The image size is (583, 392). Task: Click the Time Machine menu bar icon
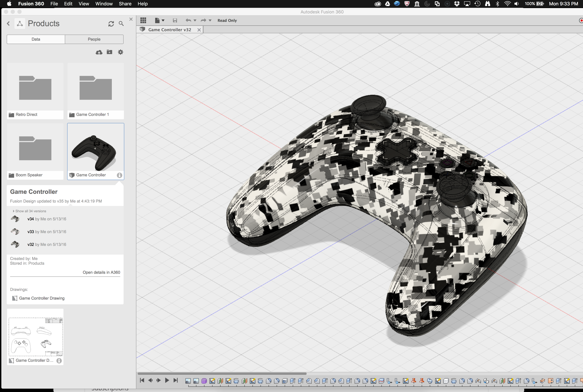pos(478,4)
